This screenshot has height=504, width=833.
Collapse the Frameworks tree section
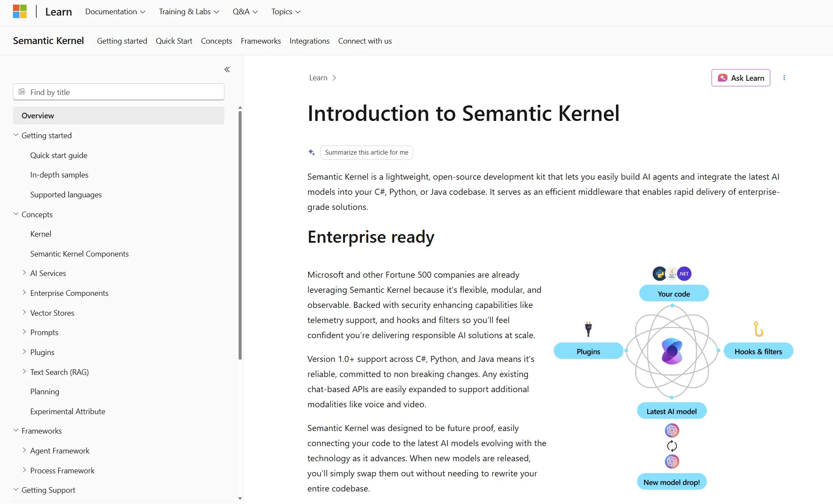click(x=16, y=431)
